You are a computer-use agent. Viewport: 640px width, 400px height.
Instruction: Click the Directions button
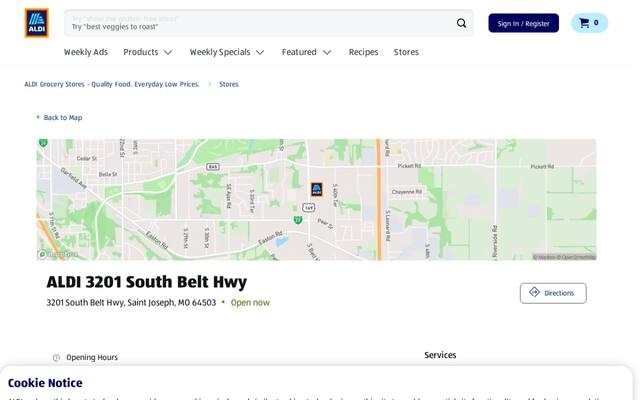point(553,293)
